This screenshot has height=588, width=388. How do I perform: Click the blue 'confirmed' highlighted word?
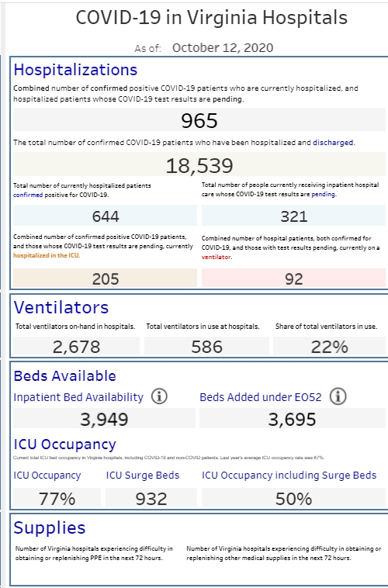tap(28, 195)
